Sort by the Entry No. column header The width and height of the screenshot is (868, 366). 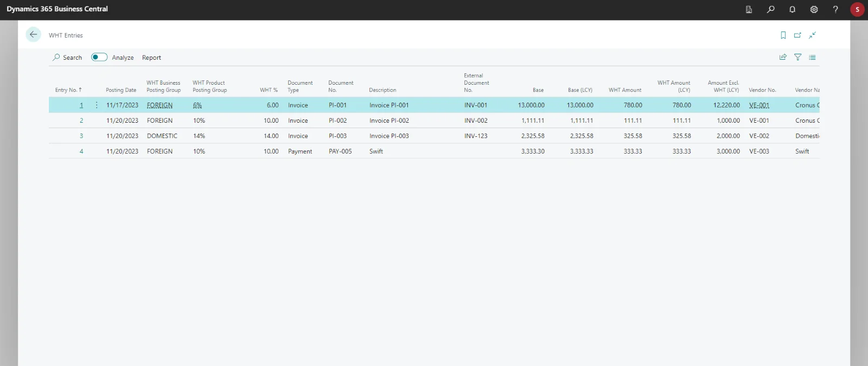point(68,90)
